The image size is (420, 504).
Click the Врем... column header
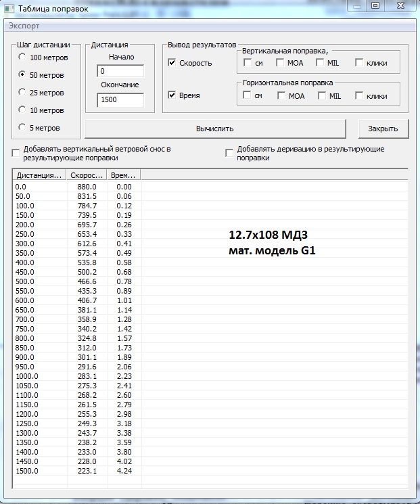click(124, 175)
